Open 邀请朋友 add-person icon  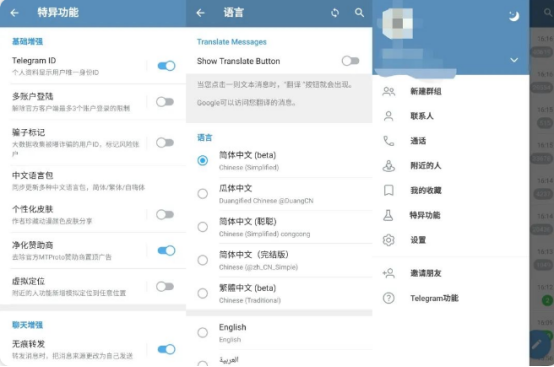pos(389,273)
